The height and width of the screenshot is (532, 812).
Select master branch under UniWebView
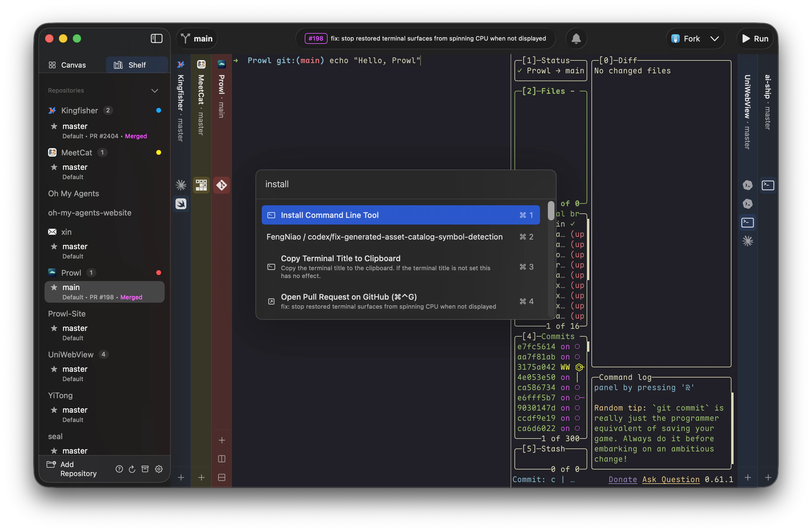point(104,374)
